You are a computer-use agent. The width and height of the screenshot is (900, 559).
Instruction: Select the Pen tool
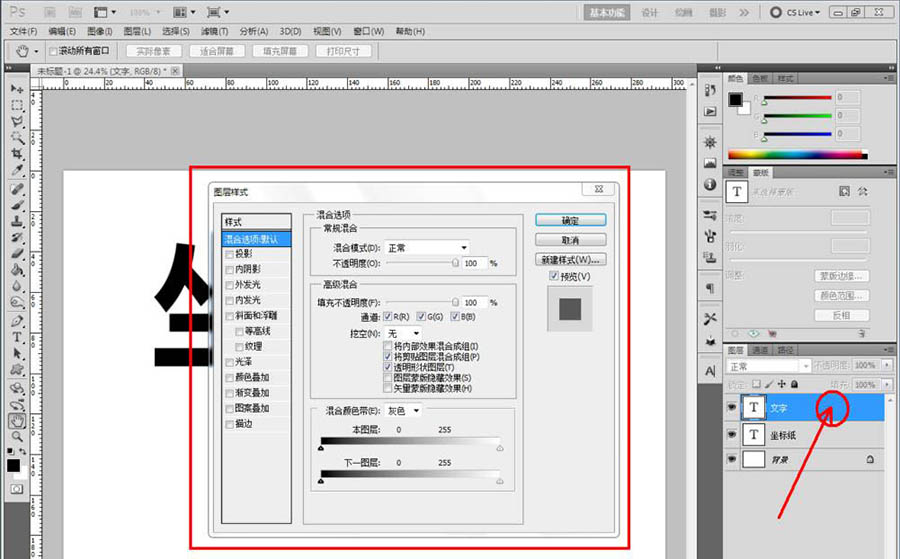(x=17, y=321)
